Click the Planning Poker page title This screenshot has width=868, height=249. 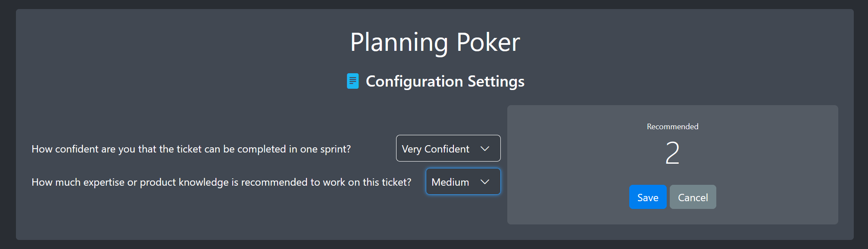pyautogui.click(x=435, y=42)
